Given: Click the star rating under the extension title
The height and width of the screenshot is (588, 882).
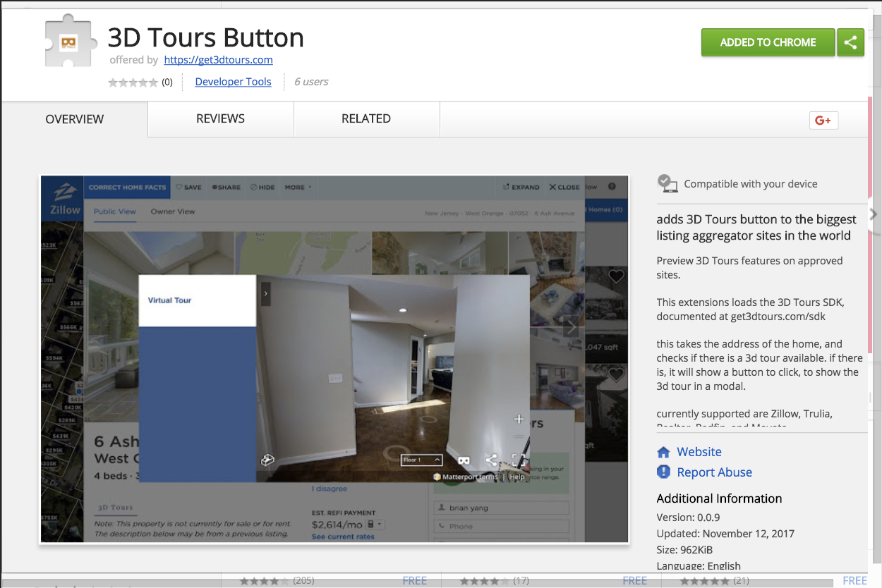Looking at the screenshot, I should click(x=133, y=82).
